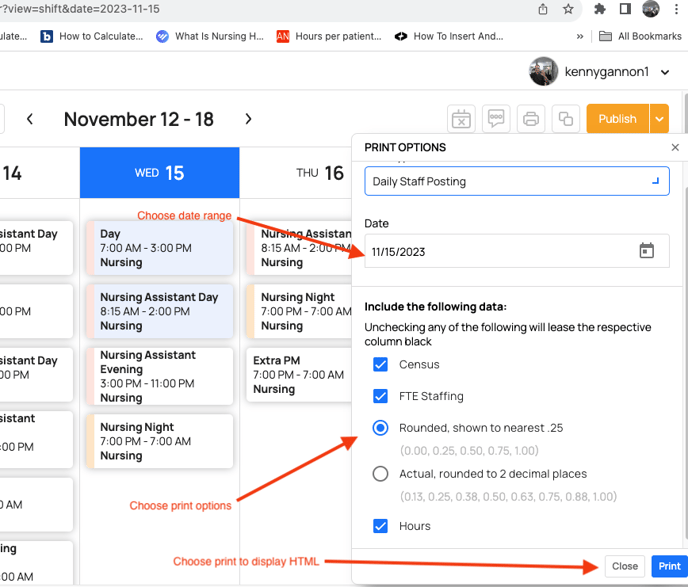688x587 pixels.
Task: Open 'How to Calculate...' bookmark
Action: (x=92, y=36)
